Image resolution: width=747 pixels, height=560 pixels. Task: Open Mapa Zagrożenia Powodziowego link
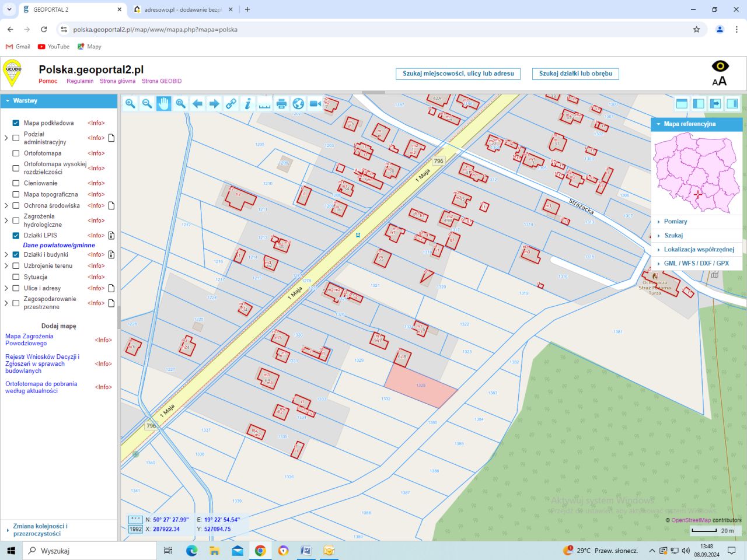pyautogui.click(x=29, y=339)
